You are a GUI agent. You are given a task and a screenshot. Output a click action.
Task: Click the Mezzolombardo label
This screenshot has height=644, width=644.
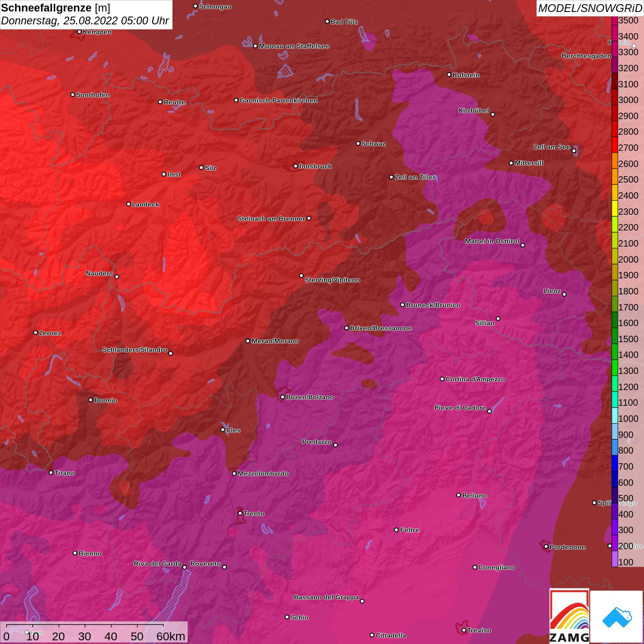263,473
